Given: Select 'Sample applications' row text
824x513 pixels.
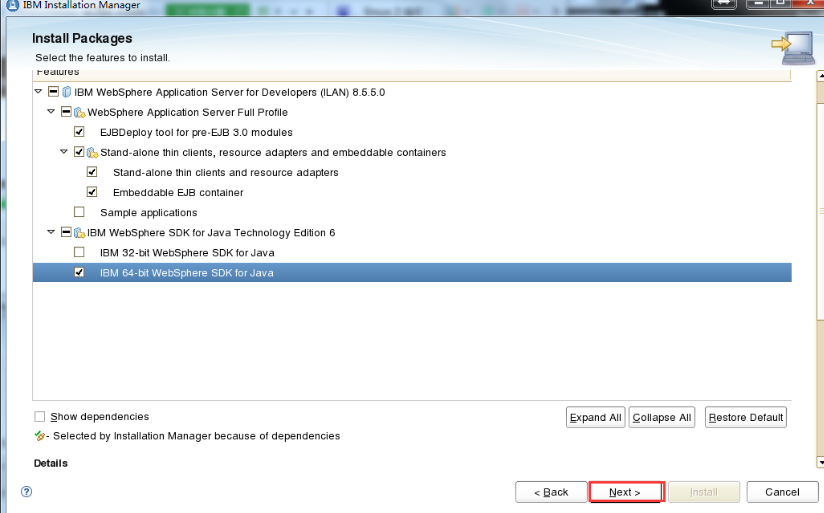Looking at the screenshot, I should pos(149,212).
